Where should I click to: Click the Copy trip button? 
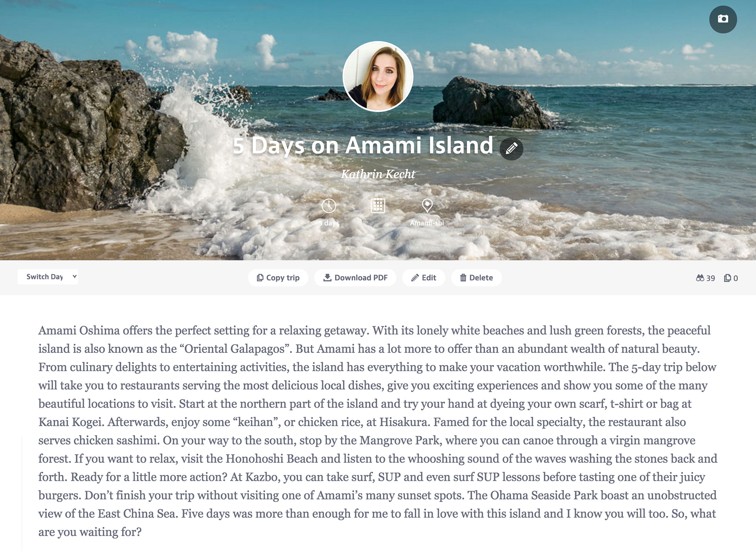click(278, 278)
